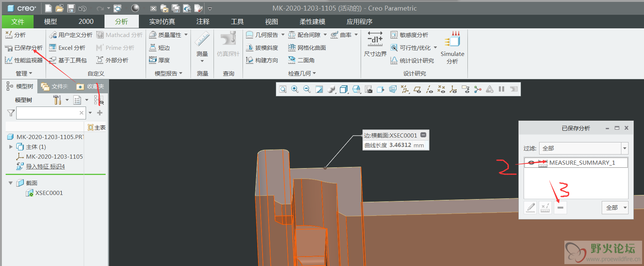Switch to the 视图 ribbon tab

272,22
